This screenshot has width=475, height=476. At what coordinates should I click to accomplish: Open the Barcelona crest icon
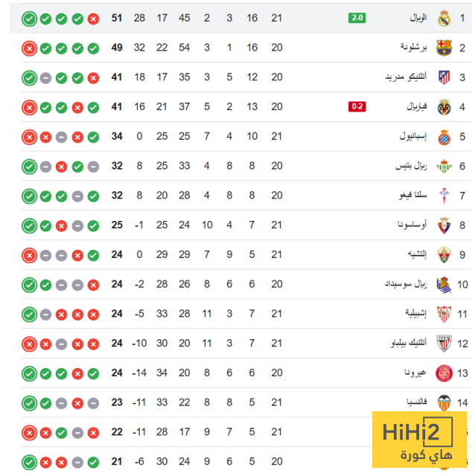pos(444,48)
